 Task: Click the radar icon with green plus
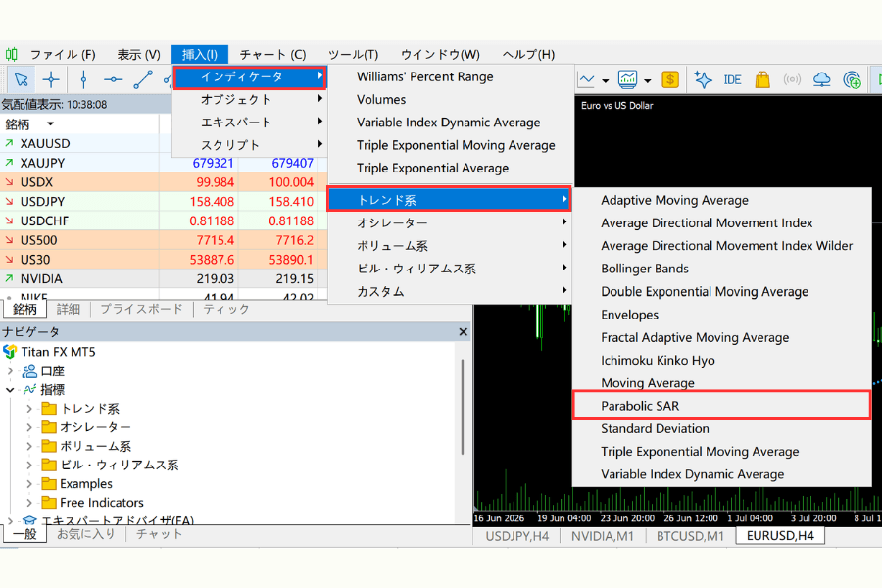point(853,80)
